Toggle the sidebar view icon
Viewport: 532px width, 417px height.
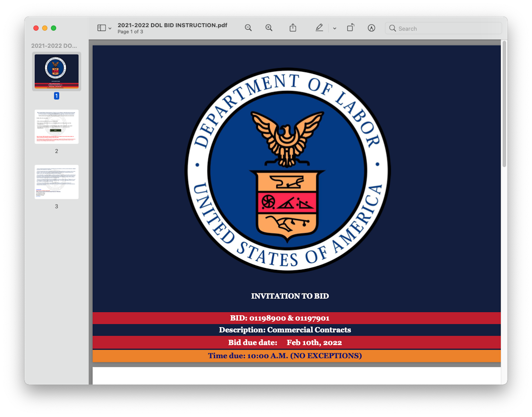pyautogui.click(x=101, y=28)
